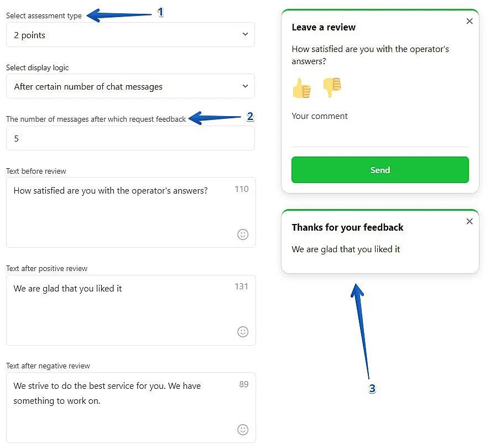Click into the Text before review box
This screenshot has width=495, height=448.
(x=122, y=213)
